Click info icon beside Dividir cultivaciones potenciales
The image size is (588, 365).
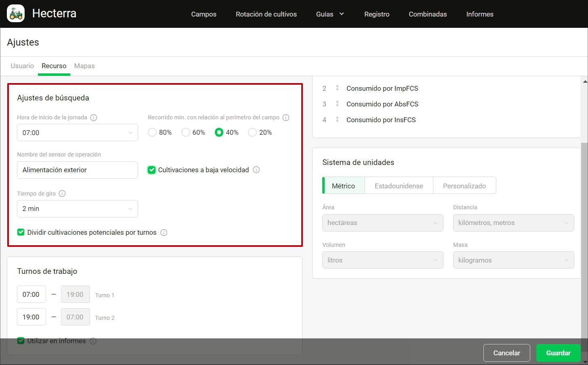(164, 233)
